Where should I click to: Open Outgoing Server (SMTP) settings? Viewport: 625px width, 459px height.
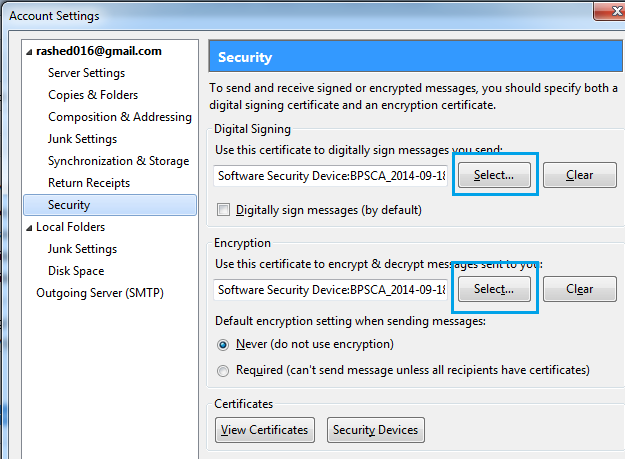pyautogui.click(x=100, y=293)
